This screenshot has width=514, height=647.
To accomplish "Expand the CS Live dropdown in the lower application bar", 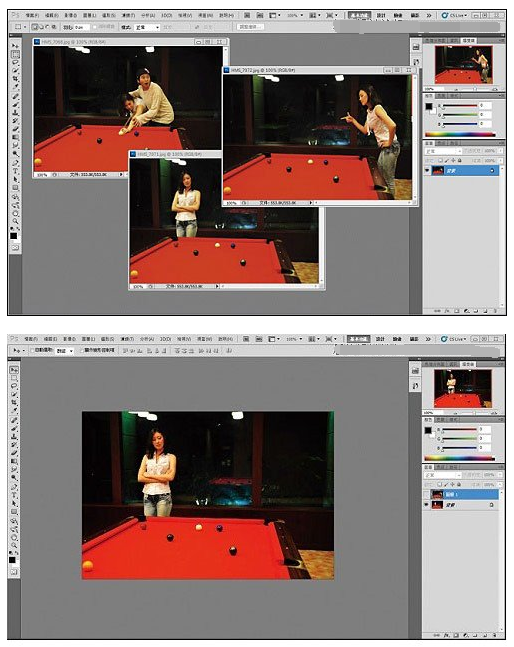I will pos(454,339).
